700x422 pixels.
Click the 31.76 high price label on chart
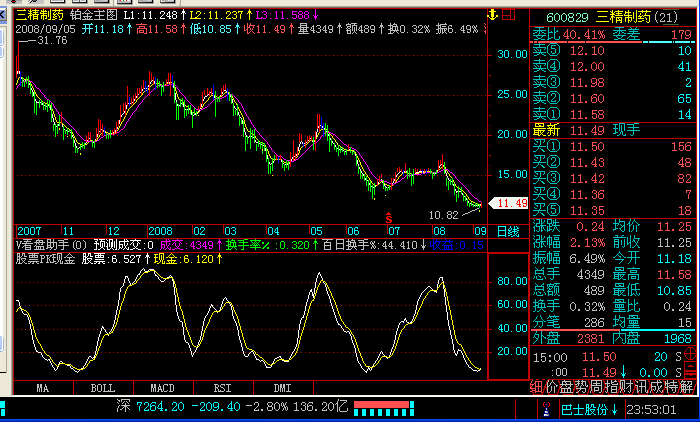pos(52,41)
